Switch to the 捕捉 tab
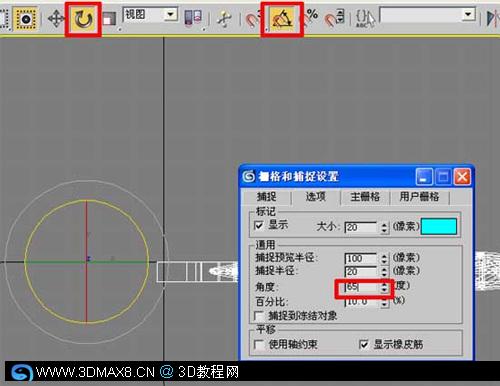 tap(267, 197)
